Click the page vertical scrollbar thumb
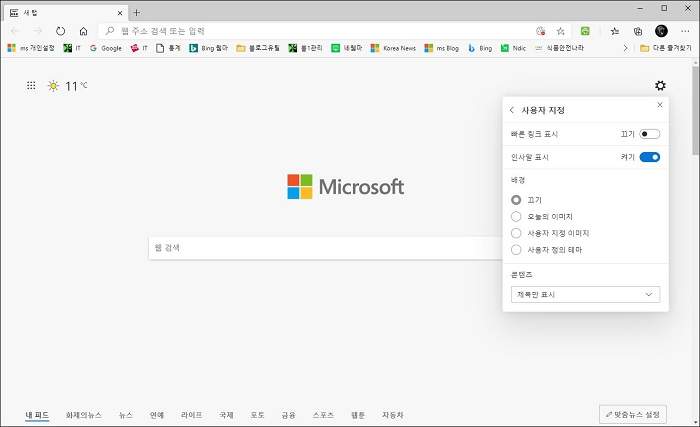Viewport: 700px width, 427px height. click(x=695, y=111)
